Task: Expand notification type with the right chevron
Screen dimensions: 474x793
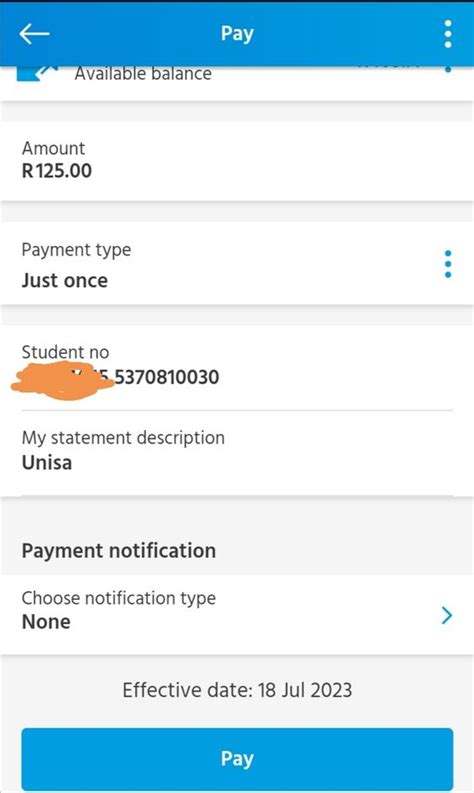Action: coord(446,615)
